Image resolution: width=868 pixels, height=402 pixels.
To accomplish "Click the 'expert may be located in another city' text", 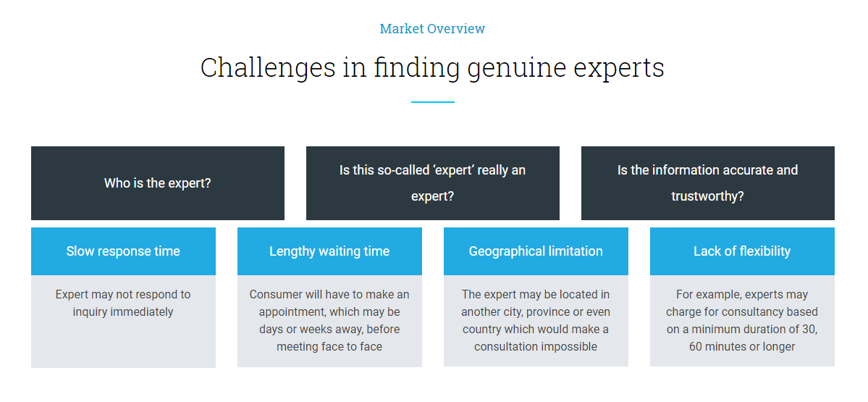I will pyautogui.click(x=536, y=321).
